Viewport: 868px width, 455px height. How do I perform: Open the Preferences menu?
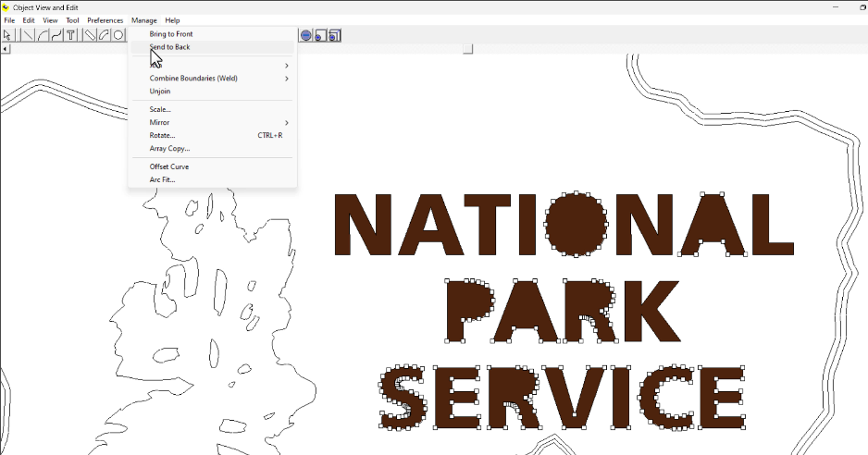click(x=105, y=20)
